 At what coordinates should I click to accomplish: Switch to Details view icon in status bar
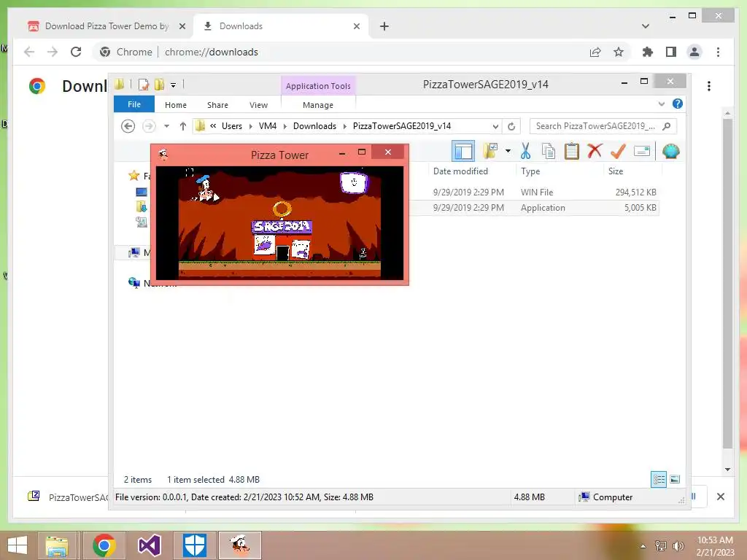click(659, 480)
